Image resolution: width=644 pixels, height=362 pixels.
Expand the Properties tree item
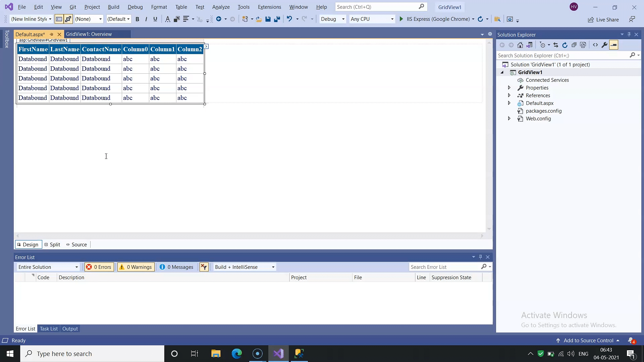(x=508, y=87)
